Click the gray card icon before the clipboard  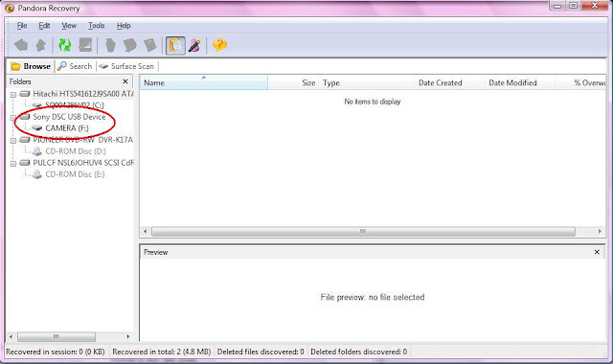point(149,45)
